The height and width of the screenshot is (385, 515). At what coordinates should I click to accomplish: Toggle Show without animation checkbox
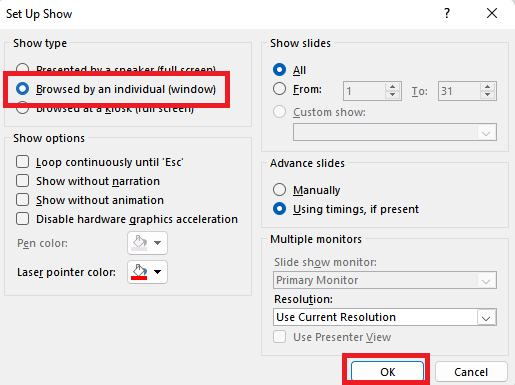(x=22, y=200)
